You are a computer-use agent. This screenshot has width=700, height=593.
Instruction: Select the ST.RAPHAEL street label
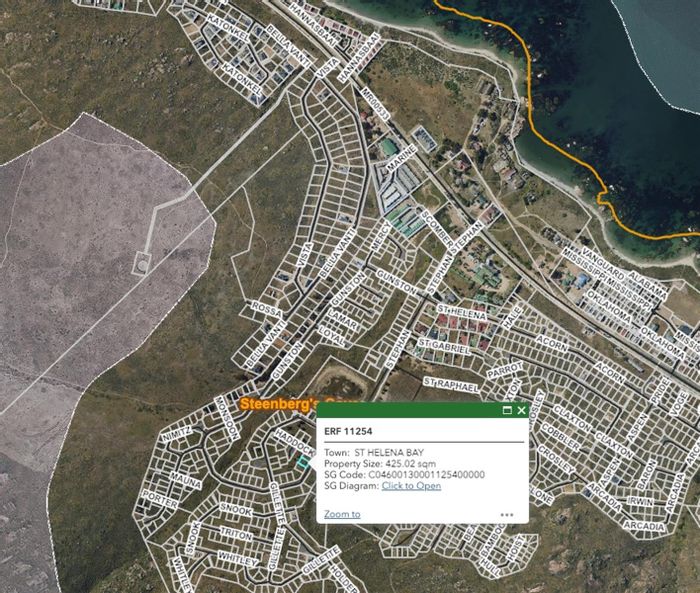(x=450, y=384)
